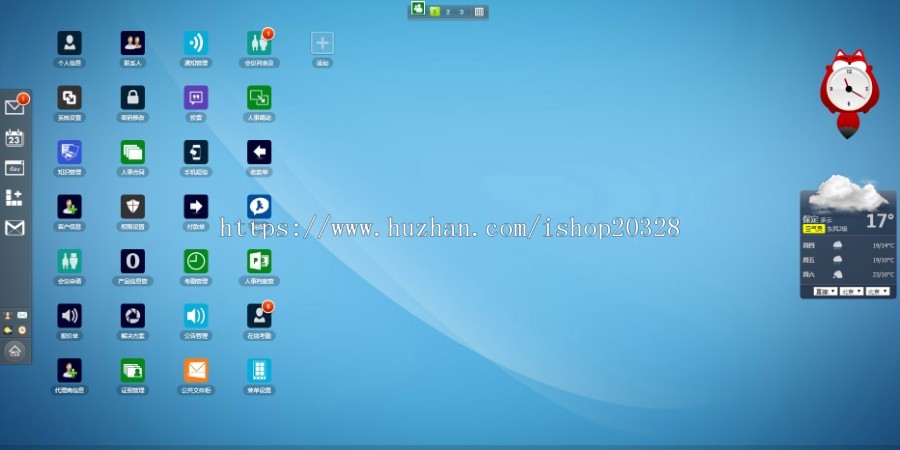Switch to desktop page 1
Screen dimensions: 900x450
point(435,11)
